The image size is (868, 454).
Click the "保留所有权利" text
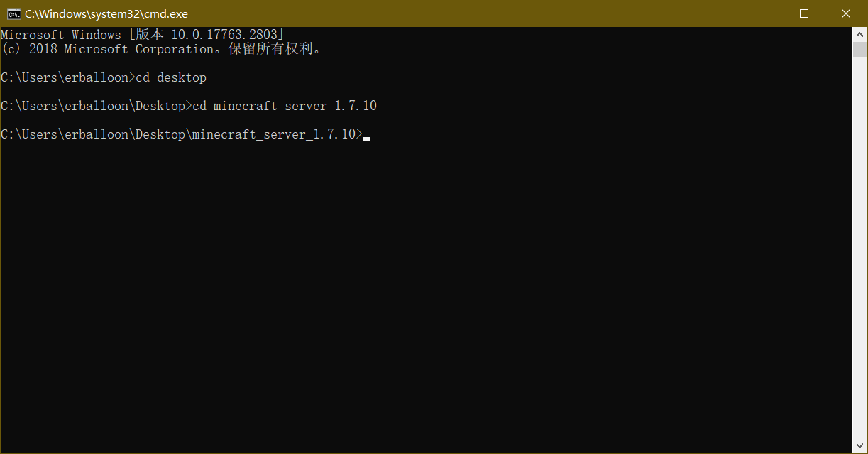270,49
